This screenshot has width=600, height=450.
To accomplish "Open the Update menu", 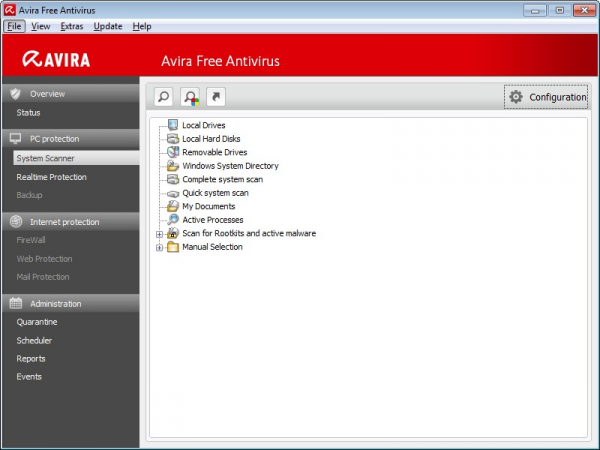I will coord(108,26).
